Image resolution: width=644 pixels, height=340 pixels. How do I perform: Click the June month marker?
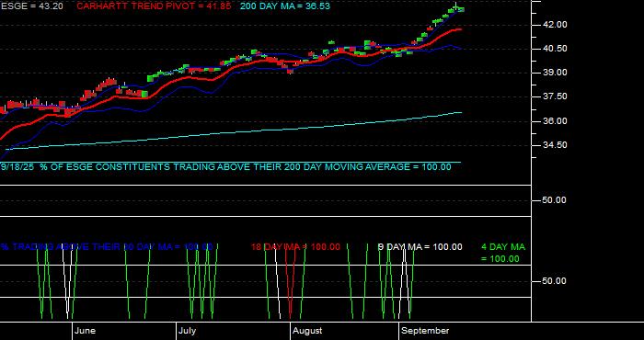[x=85, y=331]
